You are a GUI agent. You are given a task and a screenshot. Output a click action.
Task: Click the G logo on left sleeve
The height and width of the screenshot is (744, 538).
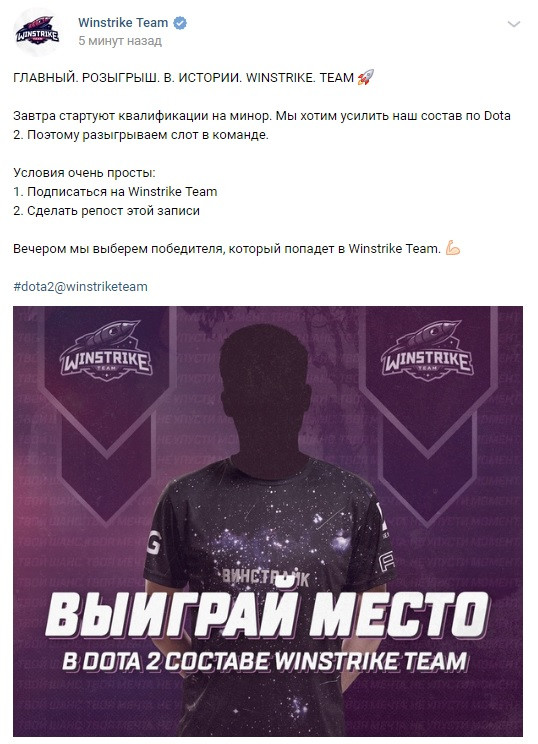153,541
